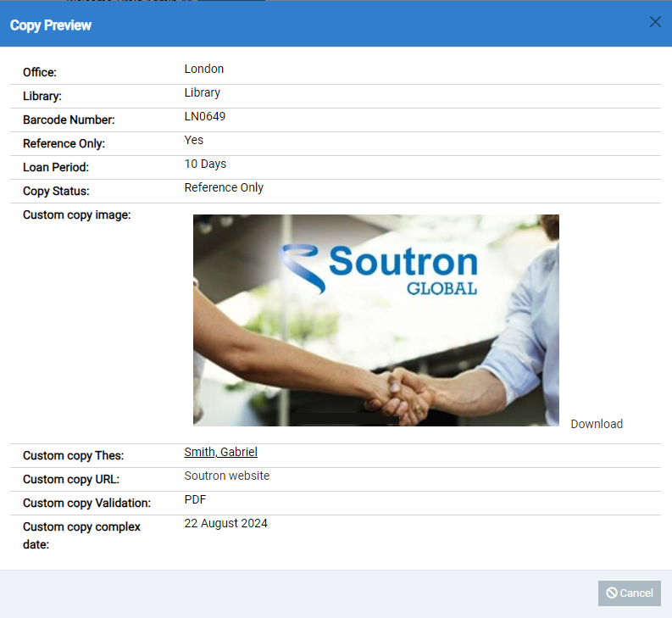
Task: Click the Custom copy Thes label
Action: coord(73,455)
